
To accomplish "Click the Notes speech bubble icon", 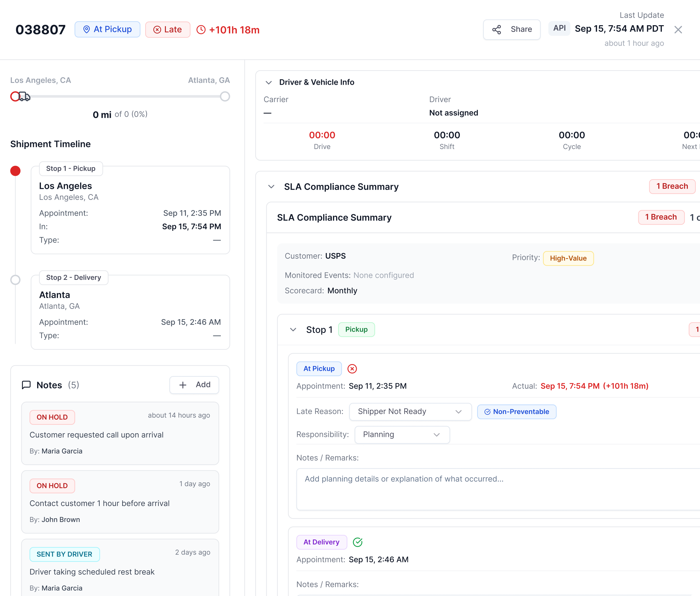I will 26,385.
